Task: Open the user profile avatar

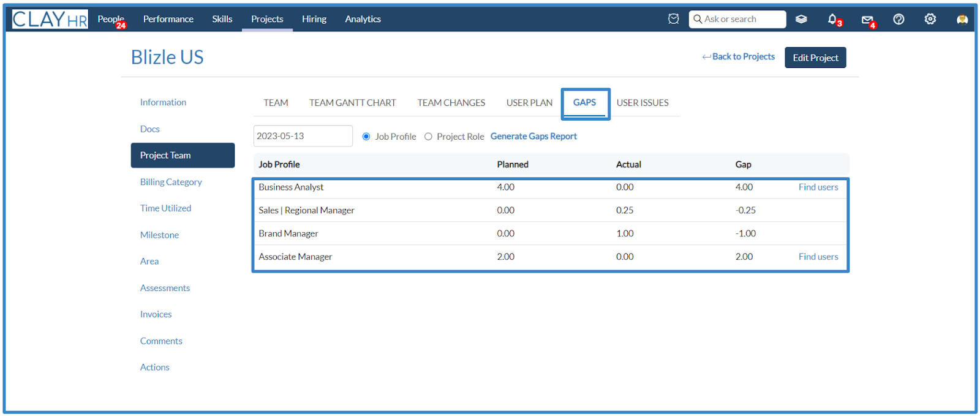Action: tap(962, 19)
